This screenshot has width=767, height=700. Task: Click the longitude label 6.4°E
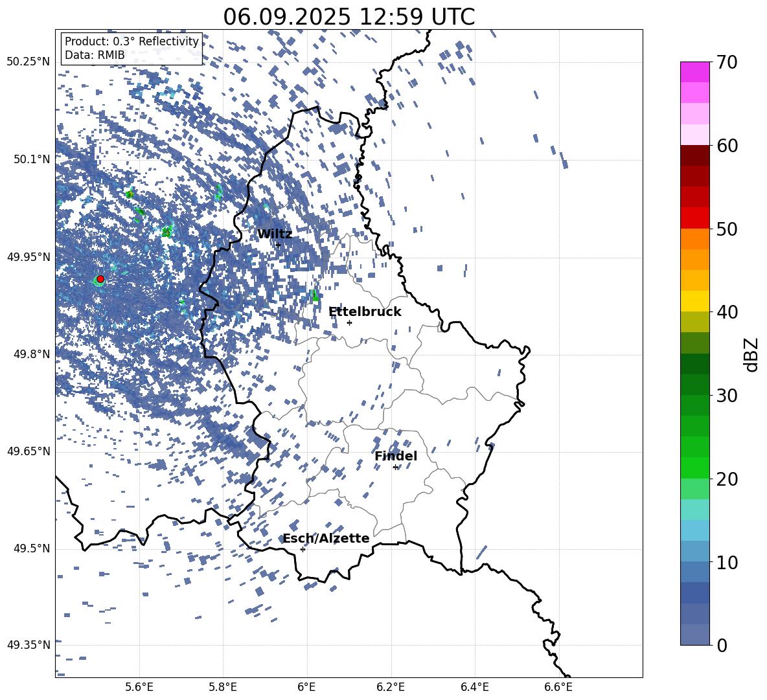click(474, 687)
